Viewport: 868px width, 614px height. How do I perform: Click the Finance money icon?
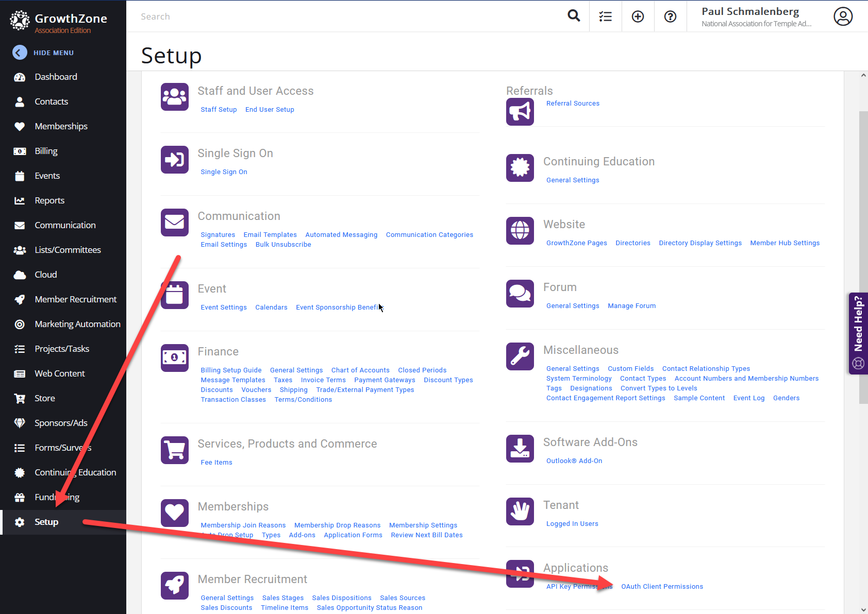tap(174, 357)
